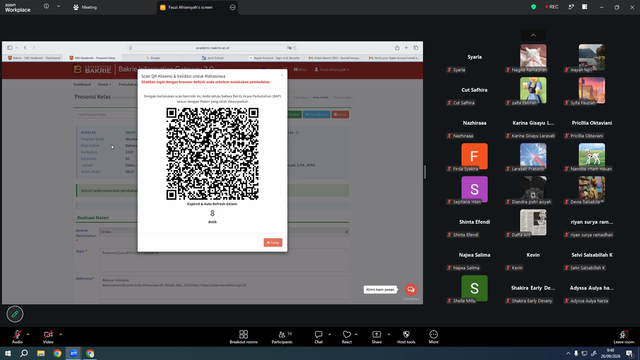Click the green annotate pencil icon
This screenshot has height=360, width=640.
point(15,314)
